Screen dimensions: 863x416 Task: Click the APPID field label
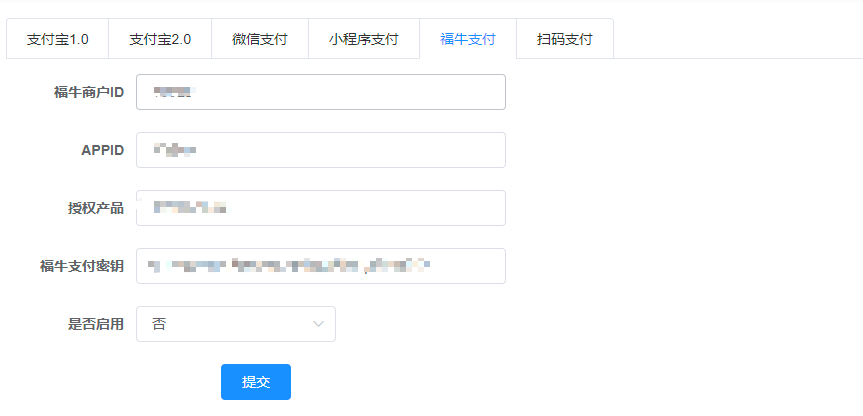pos(102,150)
